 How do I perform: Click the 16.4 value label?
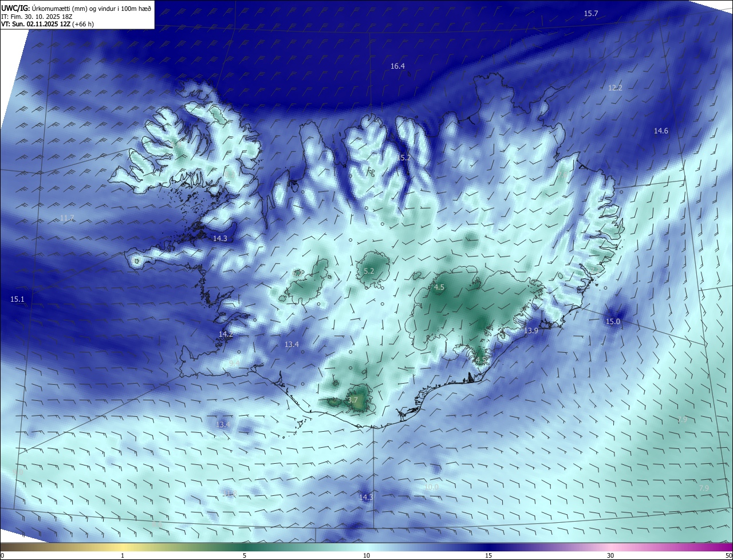(x=397, y=66)
